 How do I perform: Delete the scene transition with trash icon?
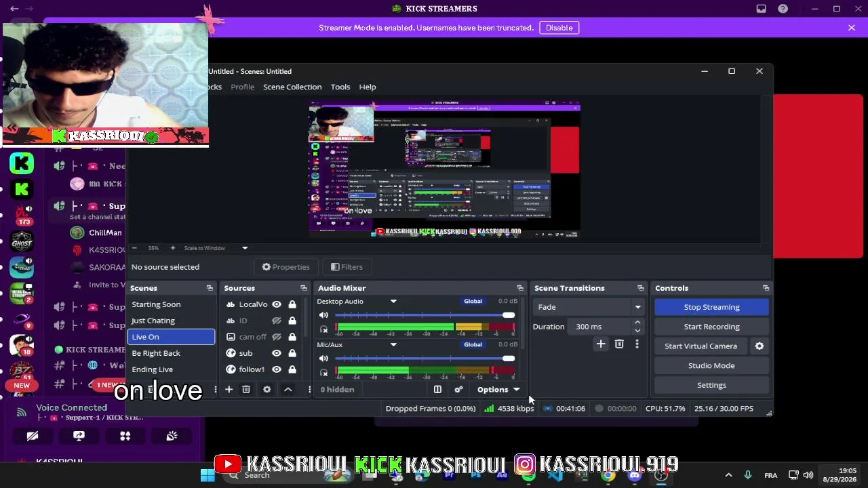pos(619,344)
